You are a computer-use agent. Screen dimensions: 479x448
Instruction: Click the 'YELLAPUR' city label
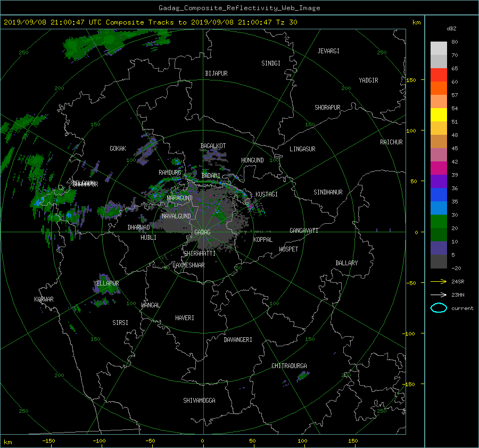[106, 283]
